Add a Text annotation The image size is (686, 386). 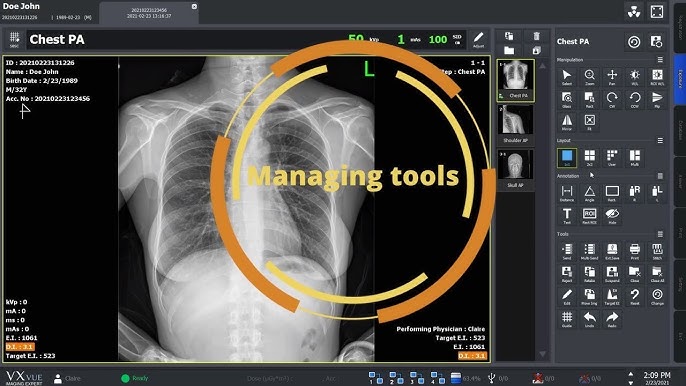[567, 216]
